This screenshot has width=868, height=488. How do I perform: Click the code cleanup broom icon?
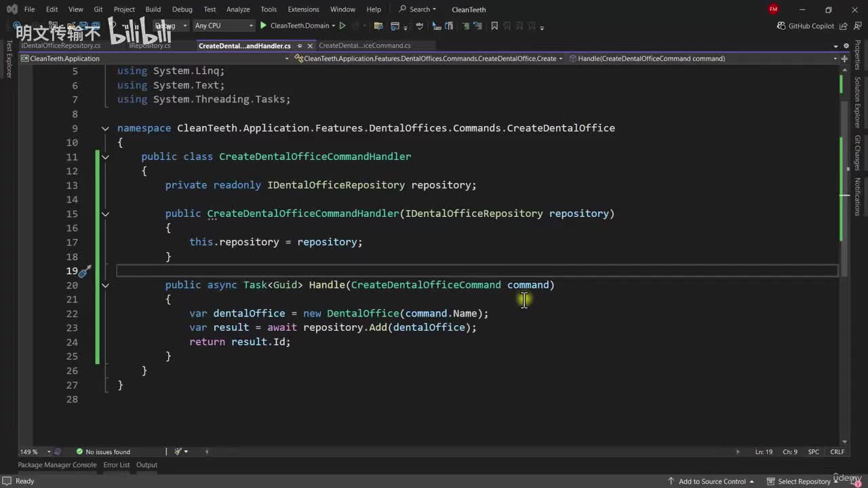(x=178, y=451)
